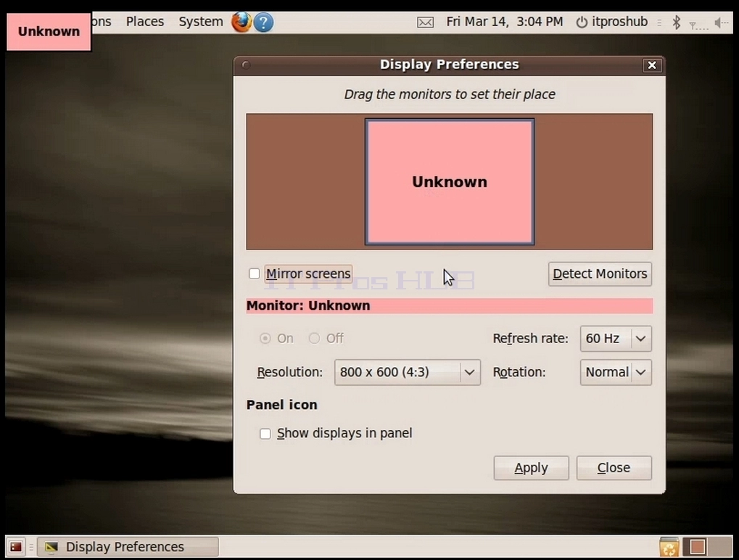Check Show displays in panel
739x560 pixels.
(265, 434)
